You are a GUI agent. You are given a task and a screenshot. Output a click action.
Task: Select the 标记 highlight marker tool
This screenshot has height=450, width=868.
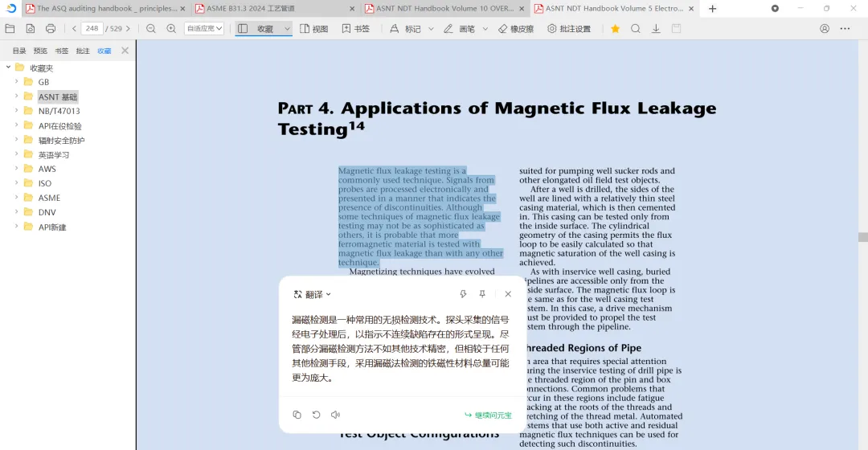coord(405,29)
